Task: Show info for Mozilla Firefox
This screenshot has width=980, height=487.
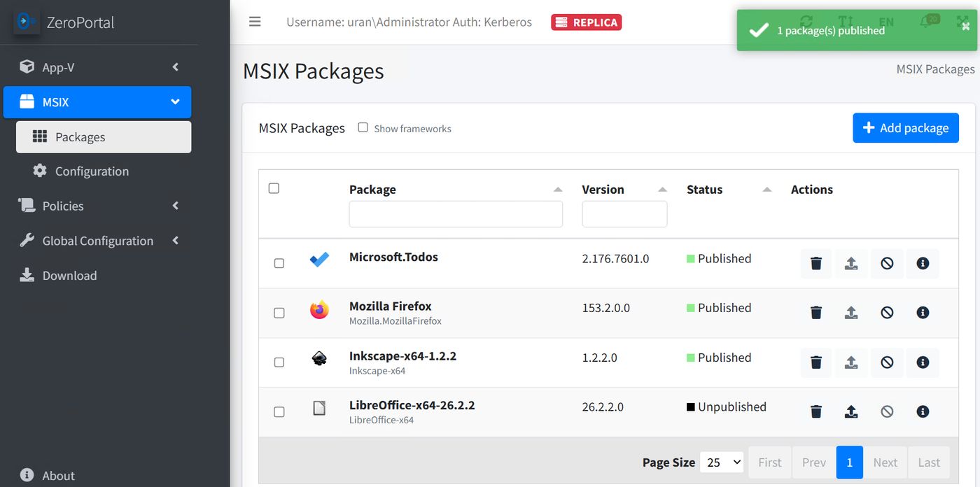Action: 923,313
